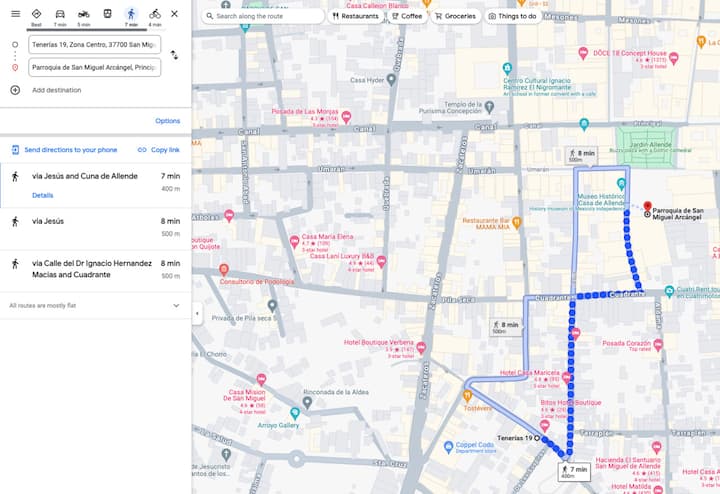
Task: Filter by Restaurants along the route
Action: point(355,16)
